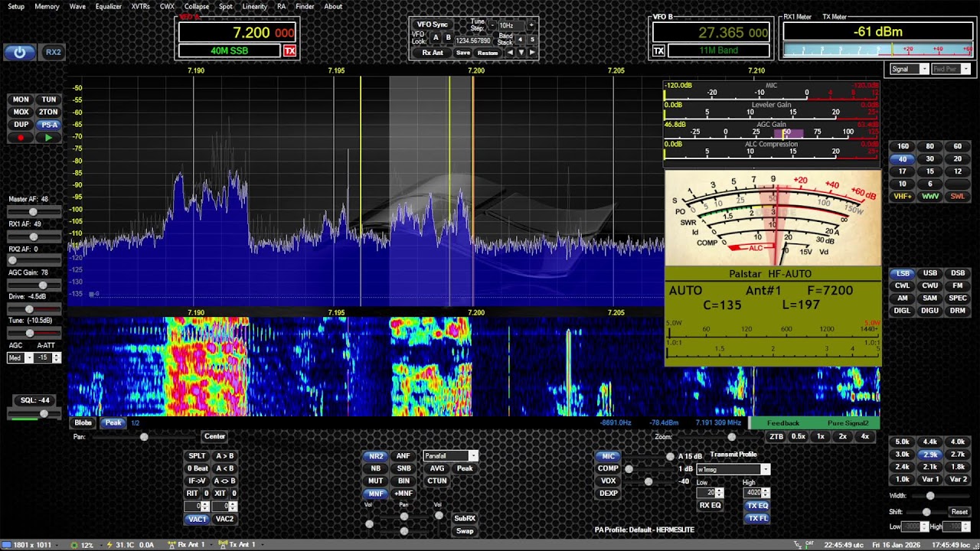The height and width of the screenshot is (551, 980).
Task: Click the screen resolution monitor icon
Action: [x=6, y=545]
